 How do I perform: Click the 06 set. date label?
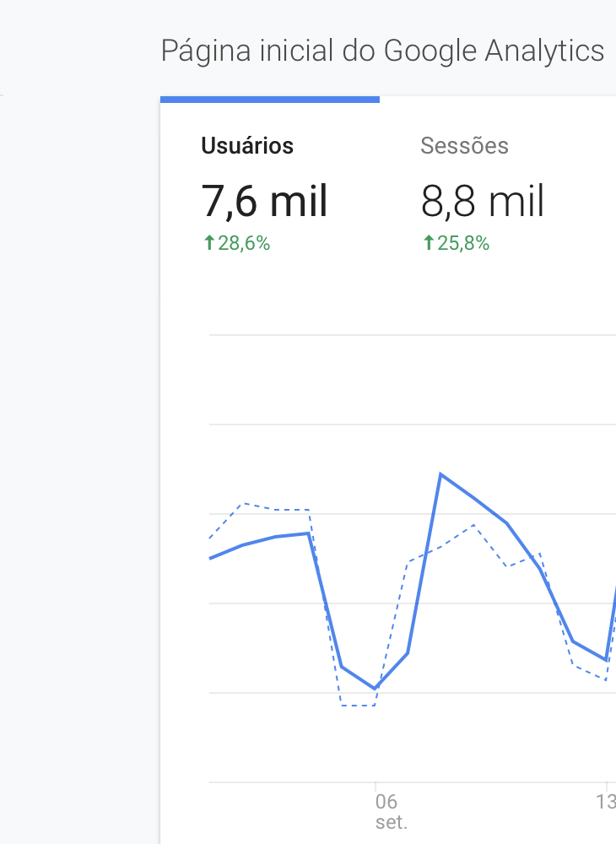(392, 812)
